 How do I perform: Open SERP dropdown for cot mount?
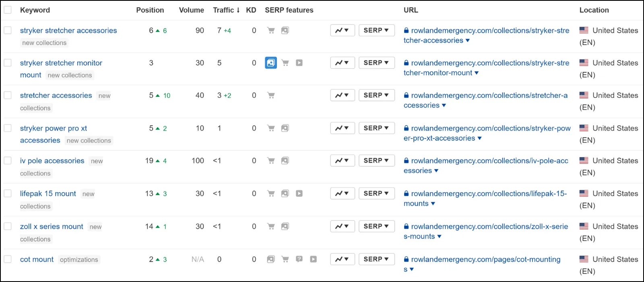376,259
